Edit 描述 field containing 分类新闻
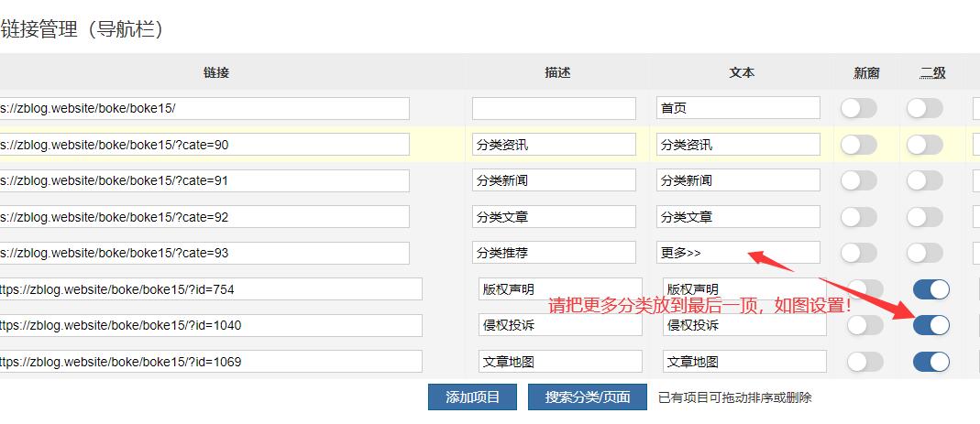The height and width of the screenshot is (424, 980). (554, 180)
